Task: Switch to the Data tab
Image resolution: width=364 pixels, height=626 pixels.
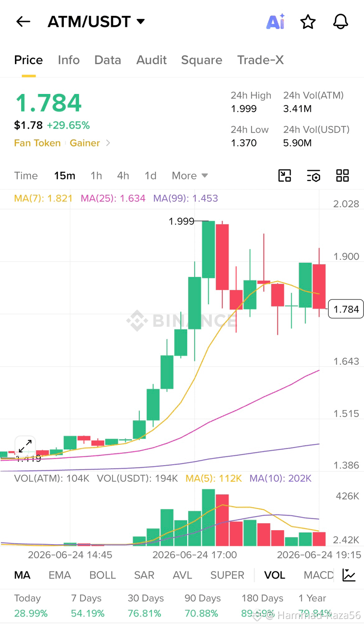Action: click(x=108, y=60)
